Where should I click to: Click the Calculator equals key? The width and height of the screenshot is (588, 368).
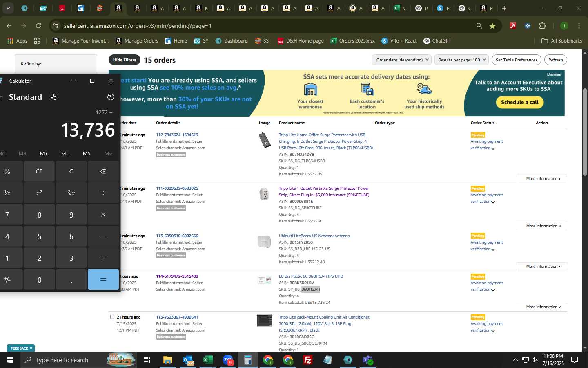(x=103, y=280)
